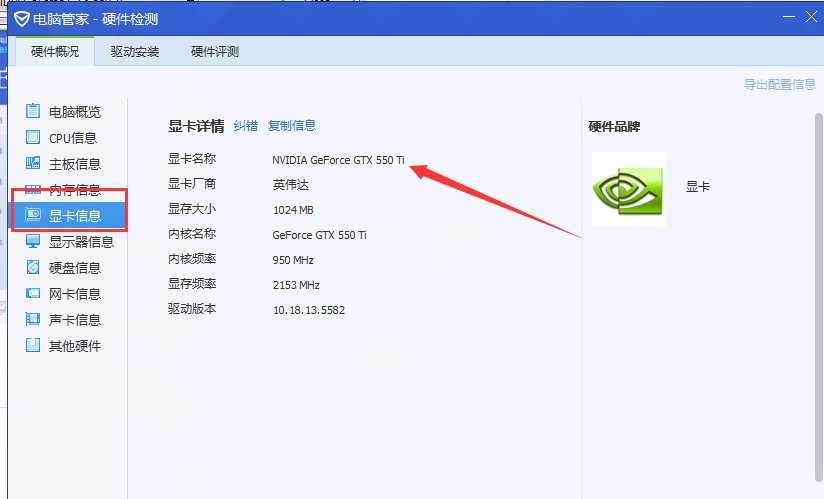
Task: Click the 其他硬件 icon
Action: point(33,345)
